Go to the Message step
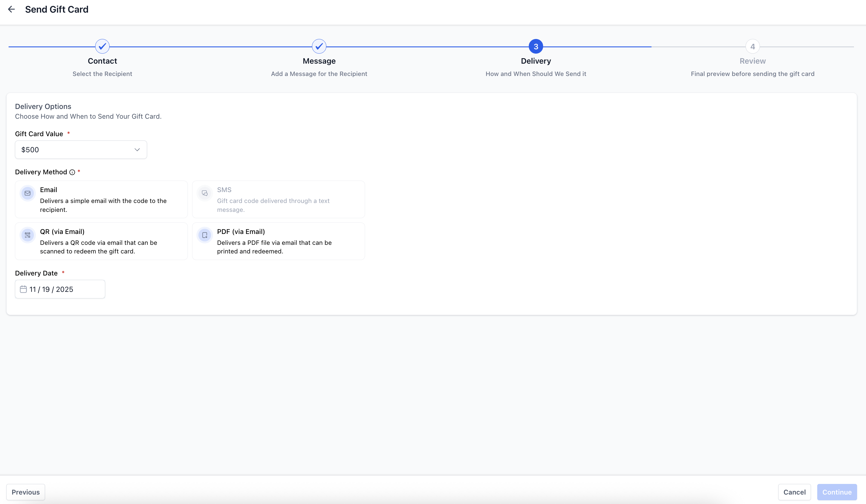 (319, 46)
